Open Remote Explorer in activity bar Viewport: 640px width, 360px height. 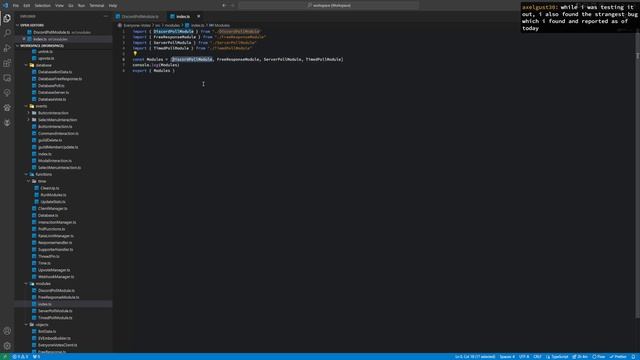tap(7, 78)
